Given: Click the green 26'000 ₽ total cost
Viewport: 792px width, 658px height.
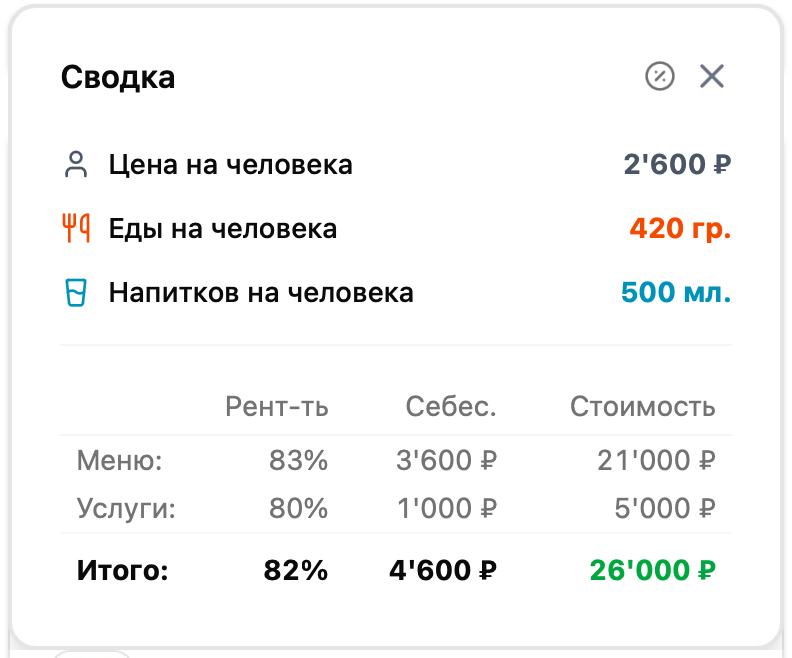Looking at the screenshot, I should point(652,571).
